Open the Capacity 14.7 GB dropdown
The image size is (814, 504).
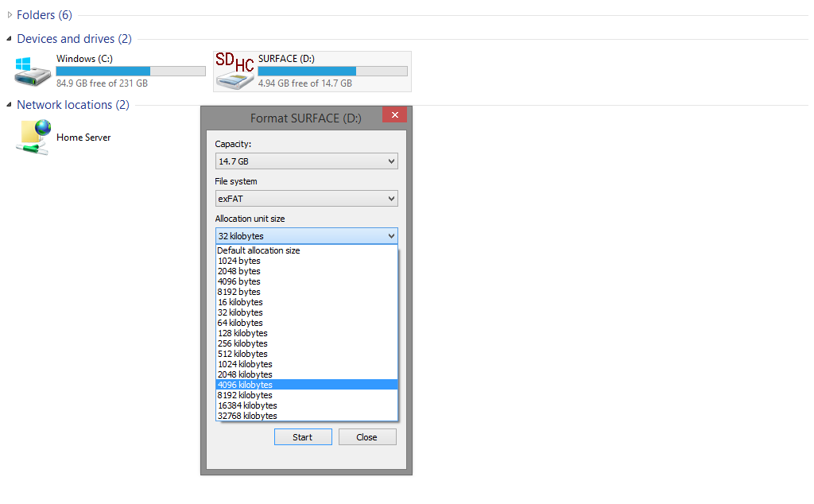click(306, 161)
